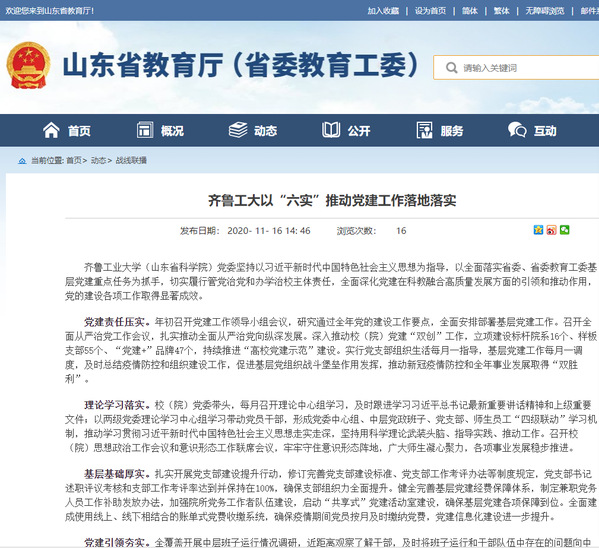Click 加入收藏 link in top bar
599x548 pixels.
pos(383,11)
